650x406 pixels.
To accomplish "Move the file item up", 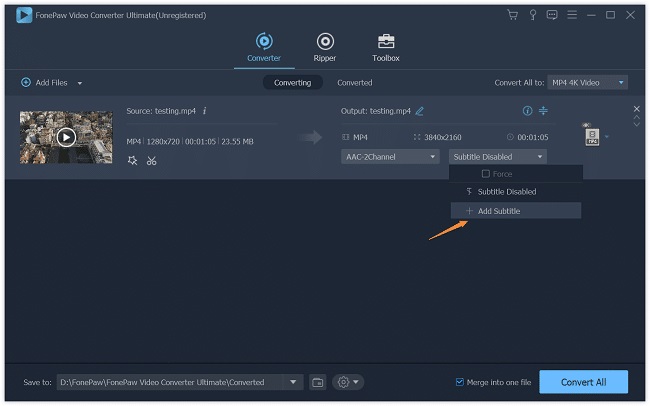I will [637, 118].
